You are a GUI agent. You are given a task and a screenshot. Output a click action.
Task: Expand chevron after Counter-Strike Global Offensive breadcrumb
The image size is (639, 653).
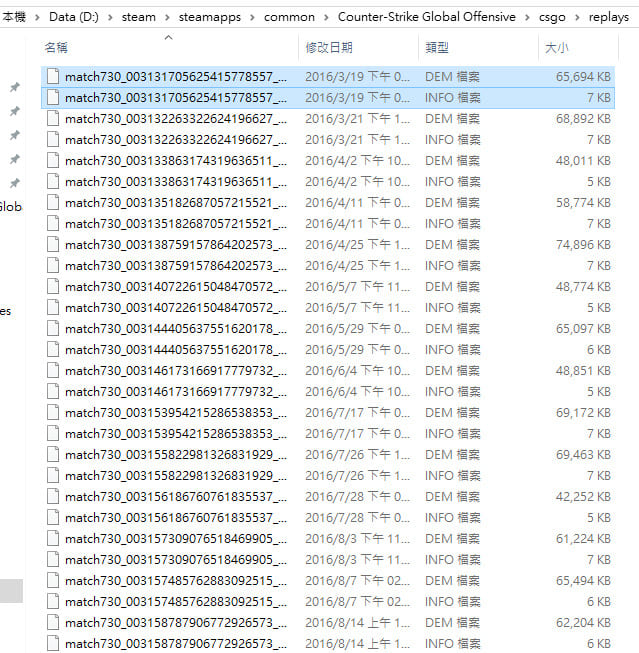[x=527, y=17]
